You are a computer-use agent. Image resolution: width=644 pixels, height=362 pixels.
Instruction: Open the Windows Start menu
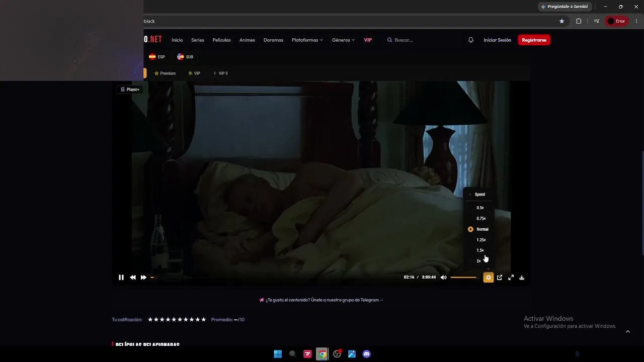[x=278, y=354]
